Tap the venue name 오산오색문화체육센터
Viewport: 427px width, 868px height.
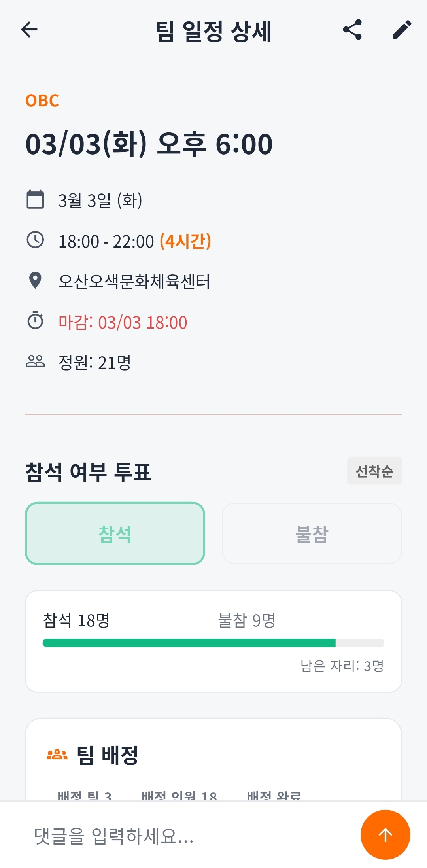coord(134,282)
